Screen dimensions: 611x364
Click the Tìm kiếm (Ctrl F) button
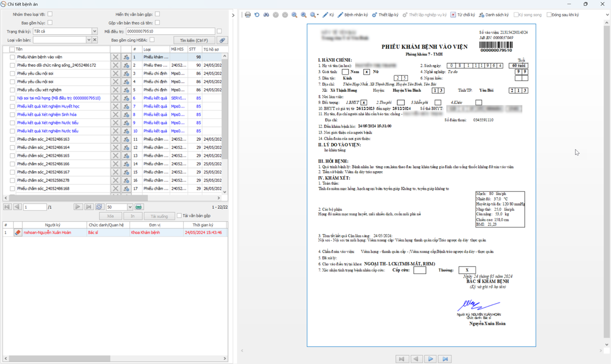194,40
